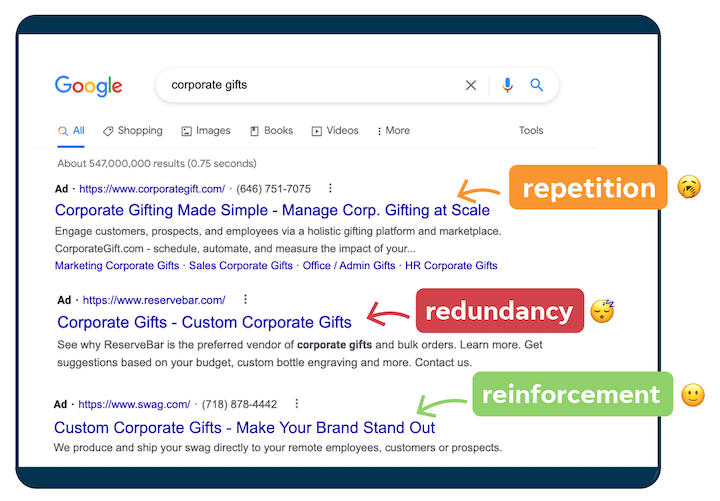Switch to the Shopping tab
The width and height of the screenshot is (720, 501).
point(133,131)
